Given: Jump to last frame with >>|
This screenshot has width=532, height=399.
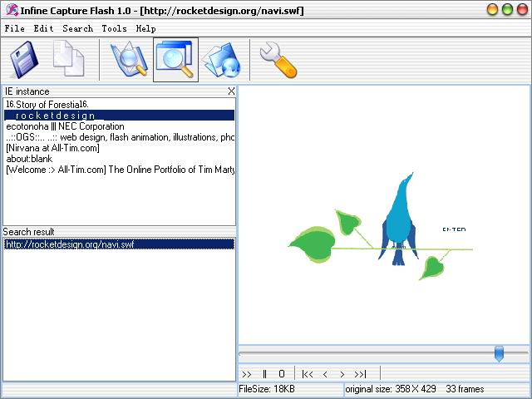Looking at the screenshot, I should tap(360, 374).
